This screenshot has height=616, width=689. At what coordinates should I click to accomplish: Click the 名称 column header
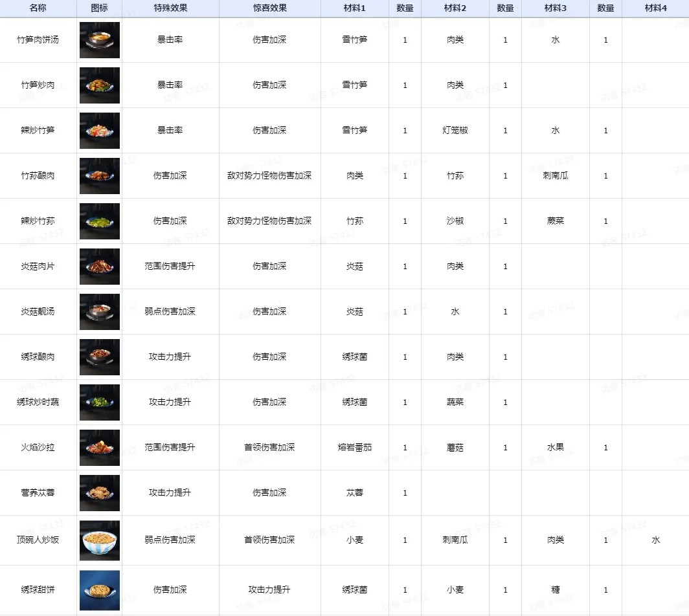tap(38, 8)
